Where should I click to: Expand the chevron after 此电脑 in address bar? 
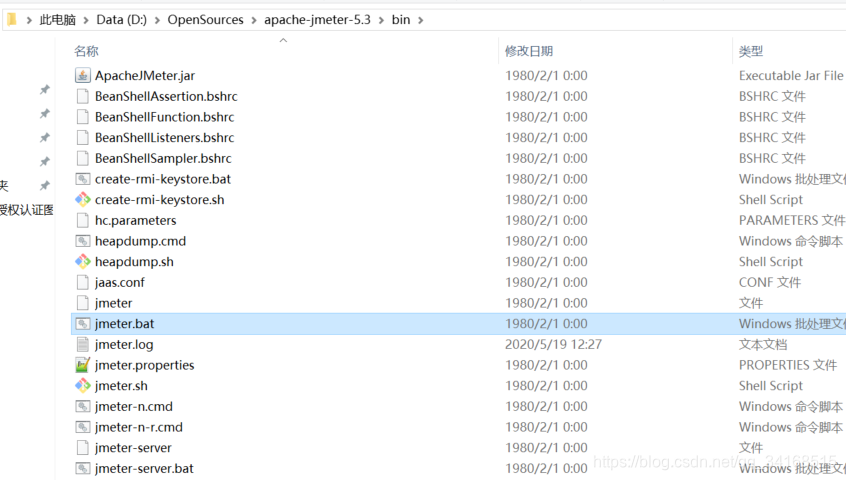(86, 20)
